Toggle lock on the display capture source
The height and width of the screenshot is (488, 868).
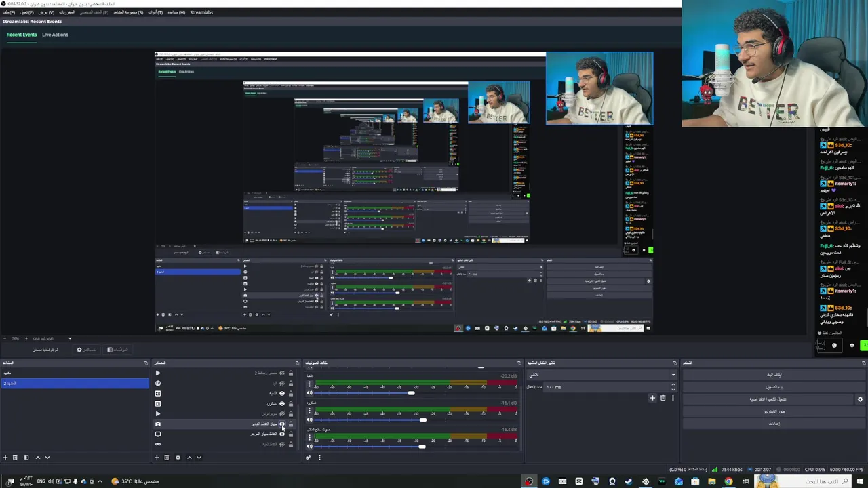[x=291, y=434]
